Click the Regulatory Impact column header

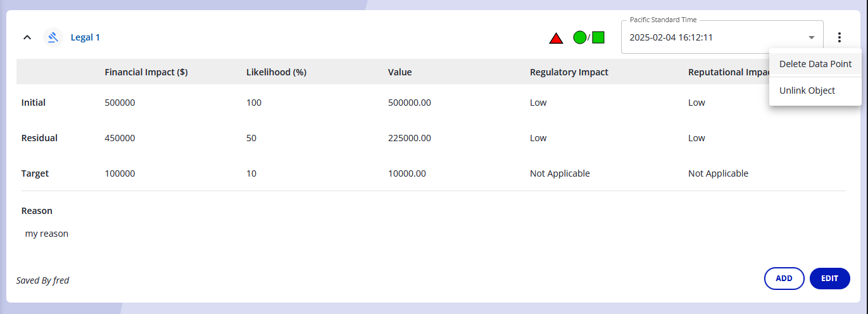(x=569, y=72)
